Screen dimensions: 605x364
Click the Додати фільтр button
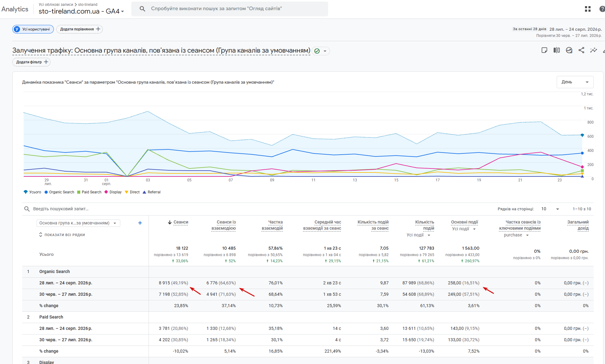click(x=31, y=62)
